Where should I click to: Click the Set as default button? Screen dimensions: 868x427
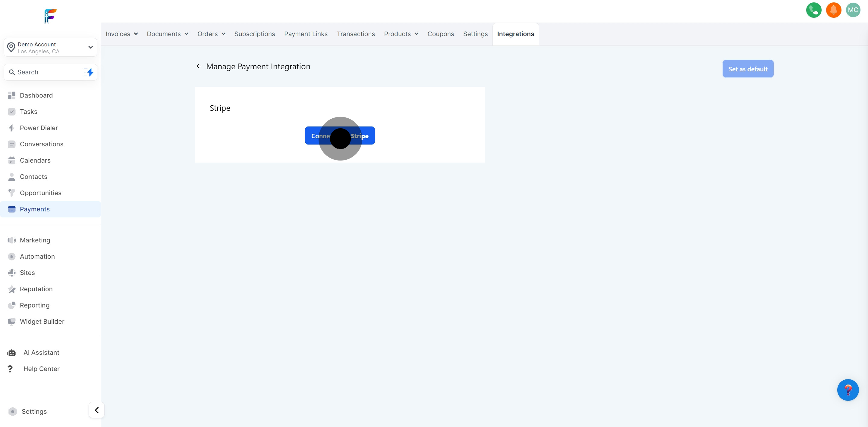(x=748, y=69)
